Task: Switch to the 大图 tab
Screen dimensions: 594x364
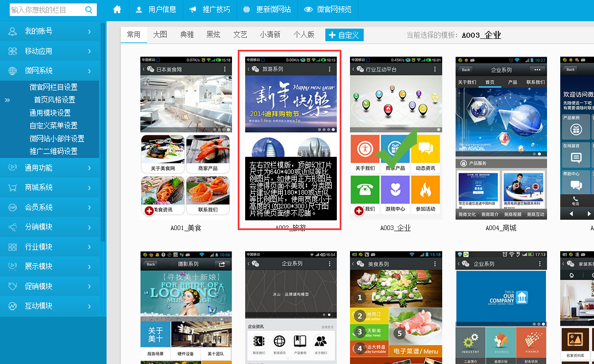Action: click(160, 35)
